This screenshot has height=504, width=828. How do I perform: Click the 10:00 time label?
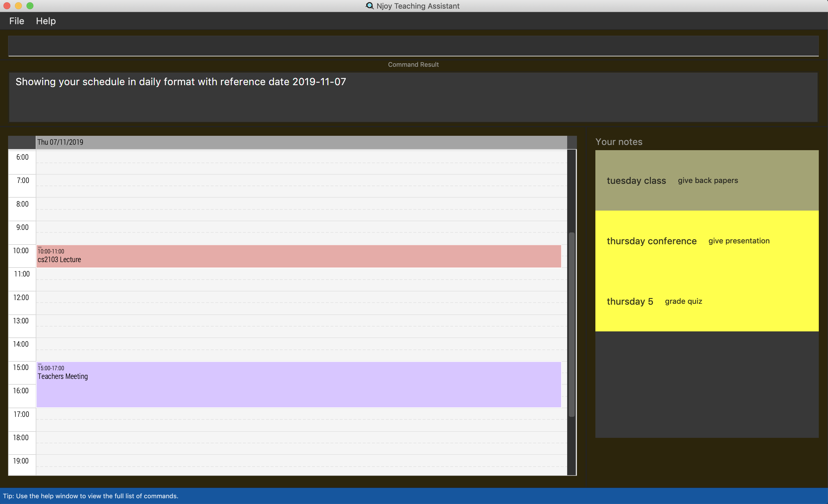(x=21, y=251)
